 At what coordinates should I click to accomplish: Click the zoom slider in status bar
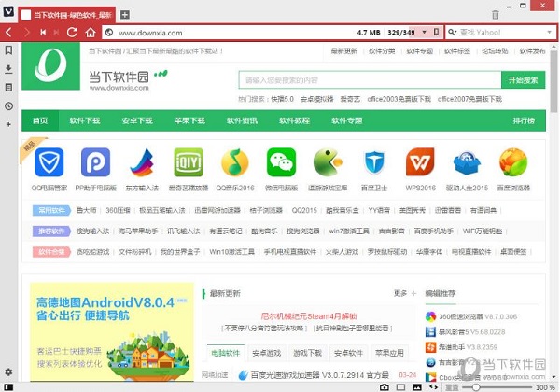pos(497,387)
